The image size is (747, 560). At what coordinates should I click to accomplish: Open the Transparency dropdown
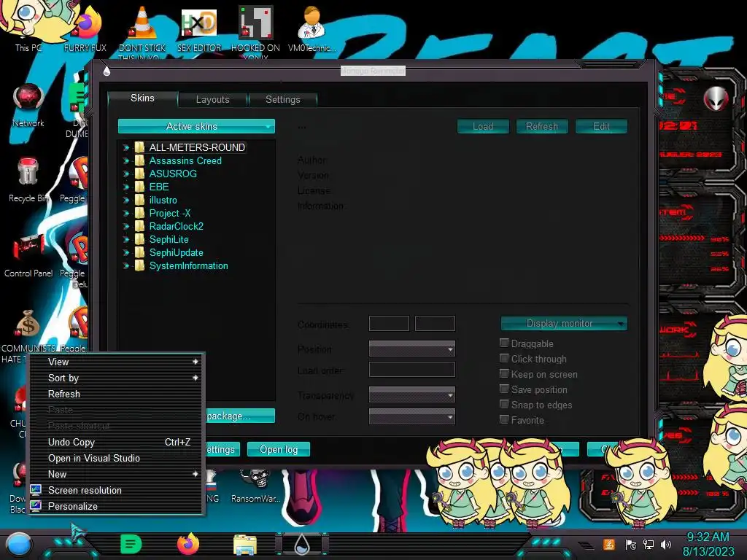coord(412,394)
